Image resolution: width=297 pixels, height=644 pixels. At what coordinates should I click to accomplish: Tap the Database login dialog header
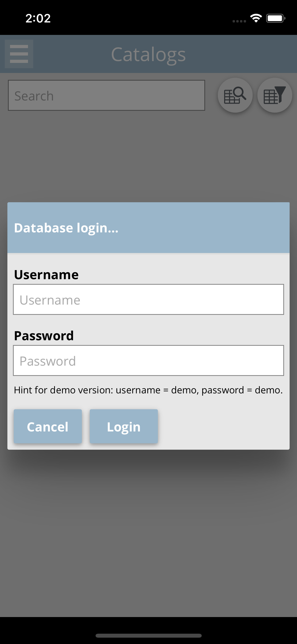(148, 228)
